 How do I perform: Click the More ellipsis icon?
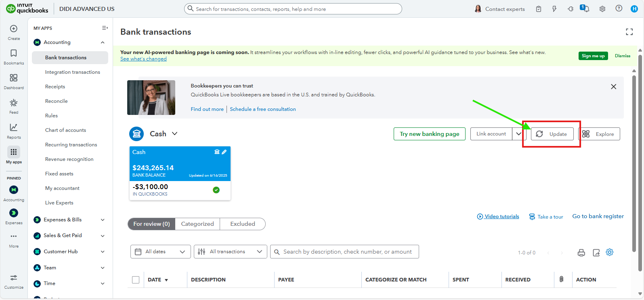14,236
